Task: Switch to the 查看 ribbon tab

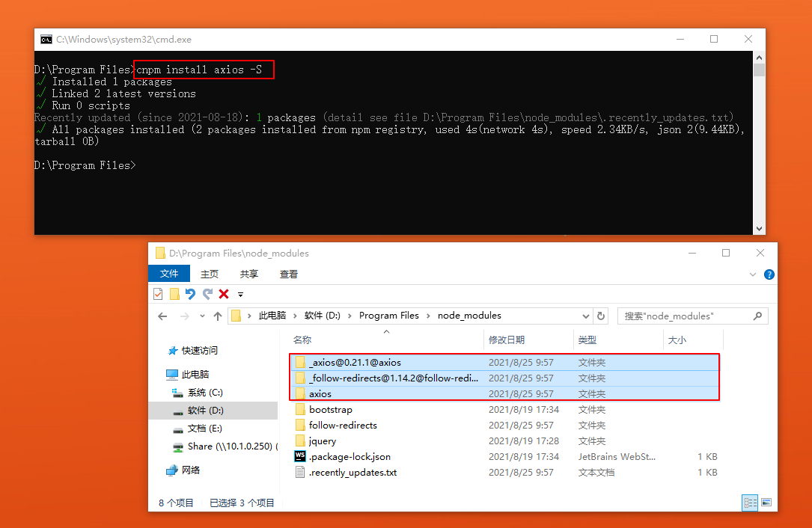Action: (288, 274)
